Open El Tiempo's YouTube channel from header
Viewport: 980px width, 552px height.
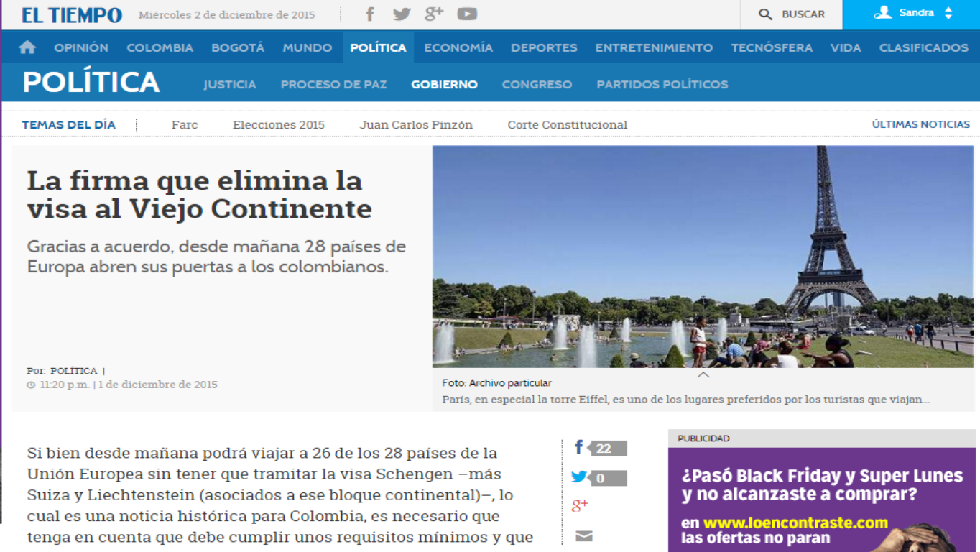point(467,14)
